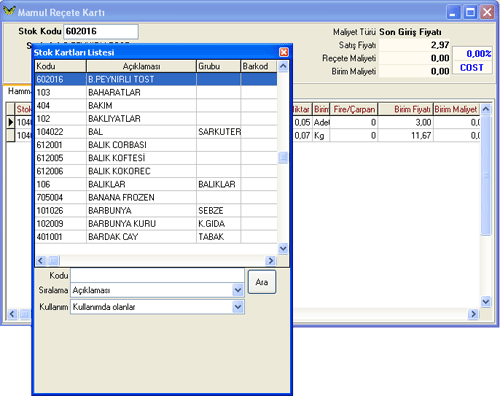Click the Birim Fiyatı column header
The image size is (500, 396).
[x=405, y=109]
